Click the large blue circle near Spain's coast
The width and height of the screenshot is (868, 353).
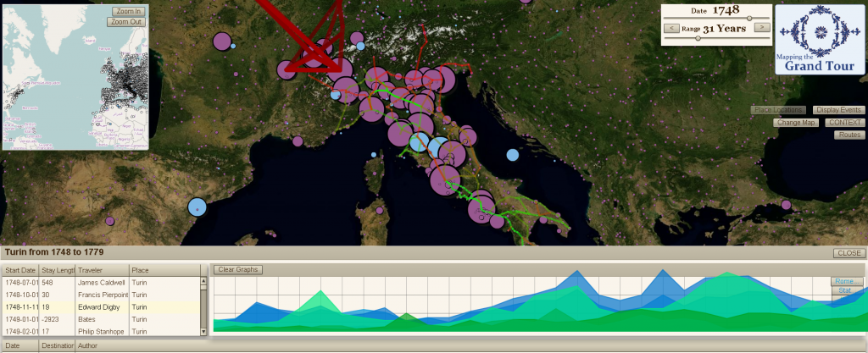(x=197, y=207)
